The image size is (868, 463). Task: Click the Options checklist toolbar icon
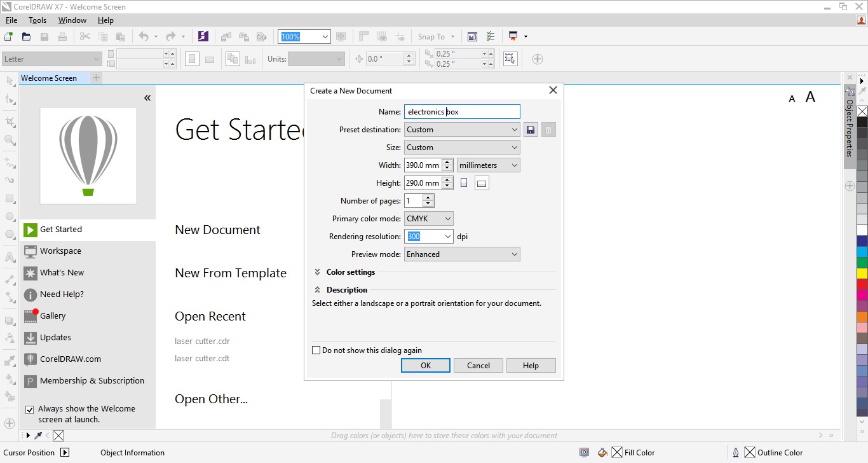[x=491, y=36]
